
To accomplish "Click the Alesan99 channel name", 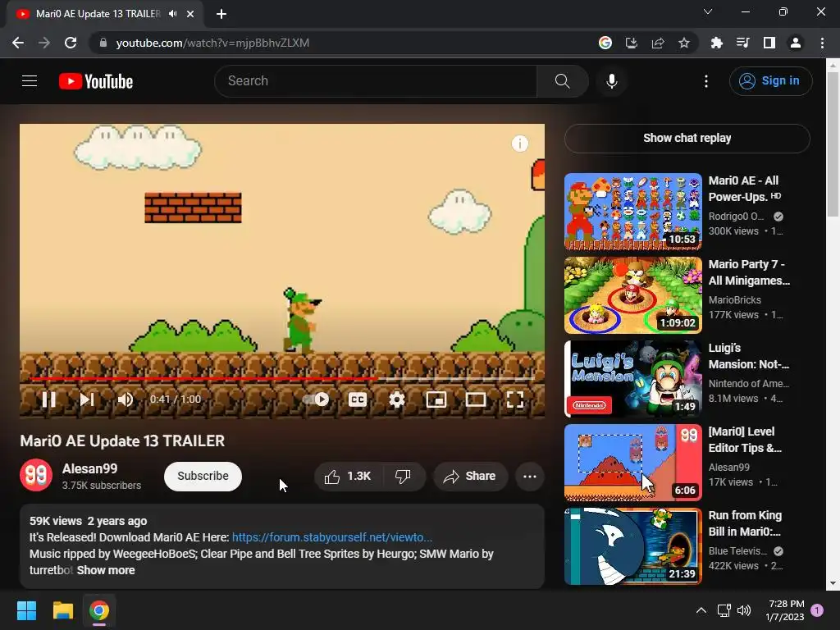I will [89, 468].
